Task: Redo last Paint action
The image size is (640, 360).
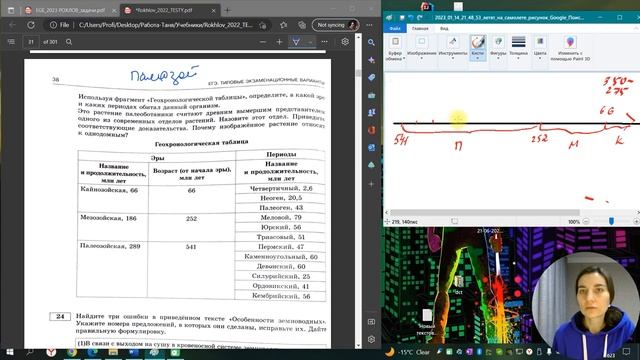Action: 419,18
